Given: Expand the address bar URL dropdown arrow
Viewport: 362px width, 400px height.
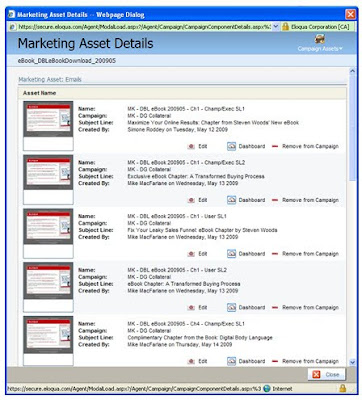Looking at the screenshot, I should [276, 27].
